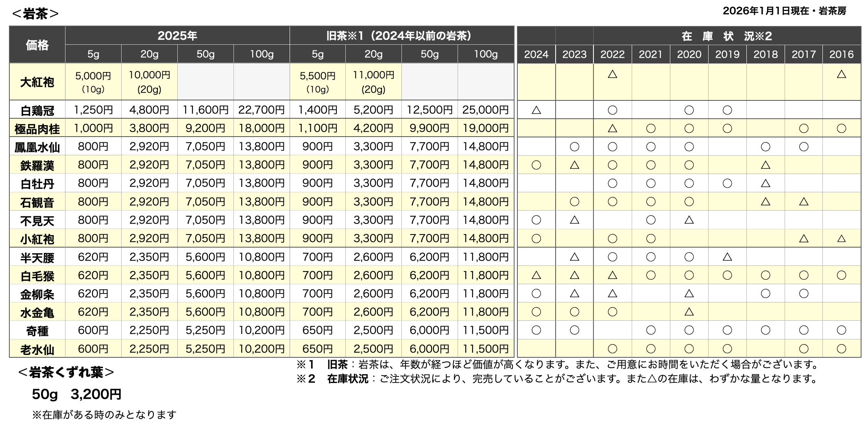
Task: Click the triangle for 大紅袍 2022 stock
Action: click(612, 74)
